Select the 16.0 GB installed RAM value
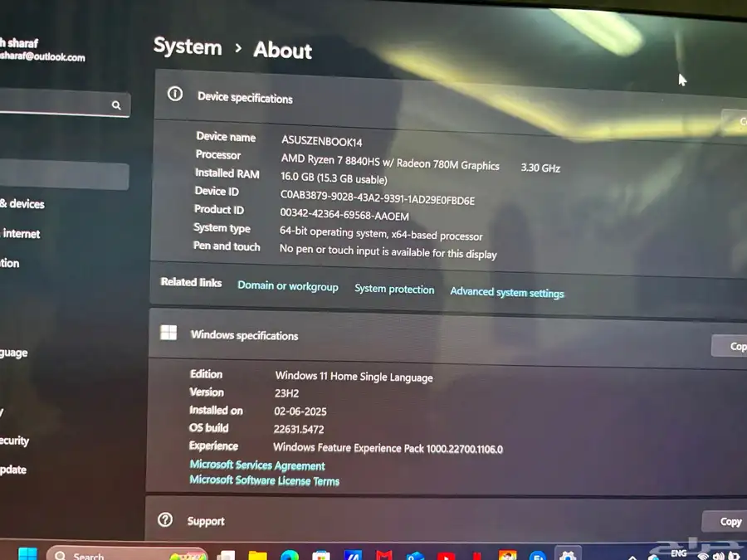 [x=334, y=178]
